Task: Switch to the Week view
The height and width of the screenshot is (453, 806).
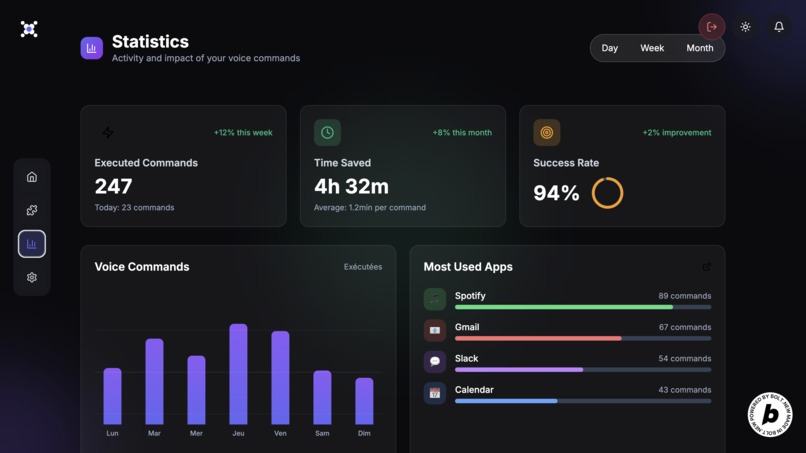Action: (652, 48)
